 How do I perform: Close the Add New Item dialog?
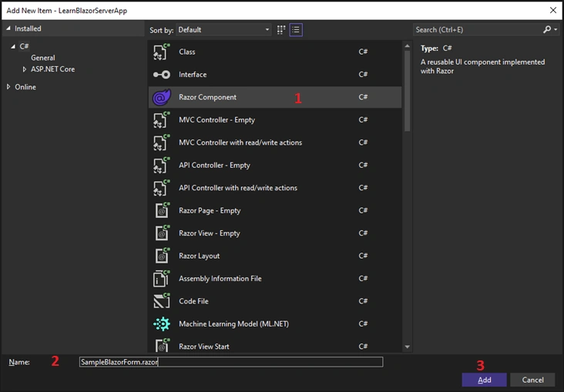[x=553, y=11]
